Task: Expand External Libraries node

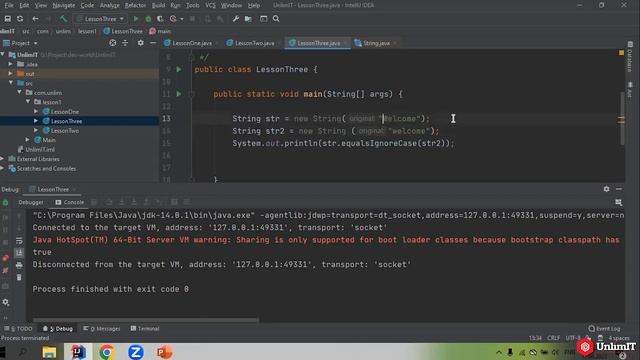Action: [3, 159]
